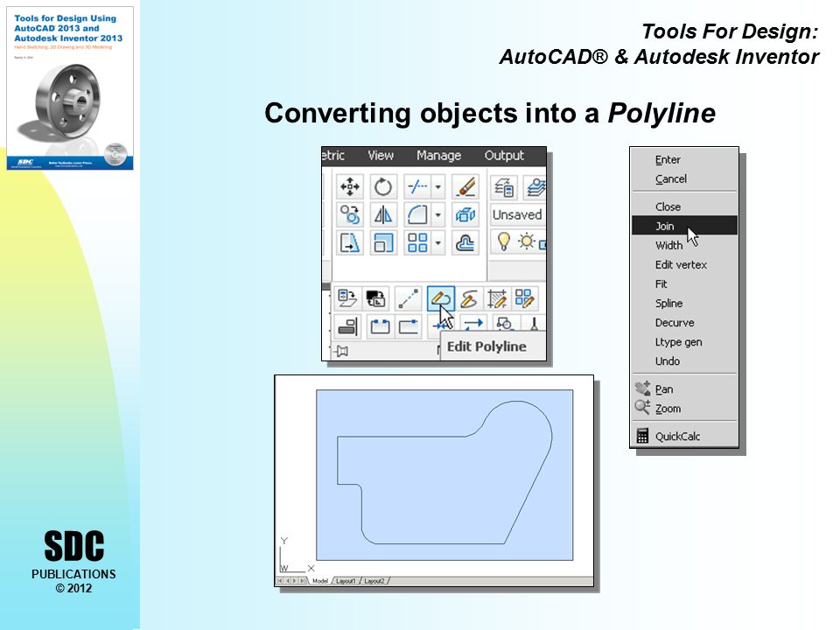Click the Rectangular Array tool icon
Screen dimensions: 840x630
tap(416, 242)
